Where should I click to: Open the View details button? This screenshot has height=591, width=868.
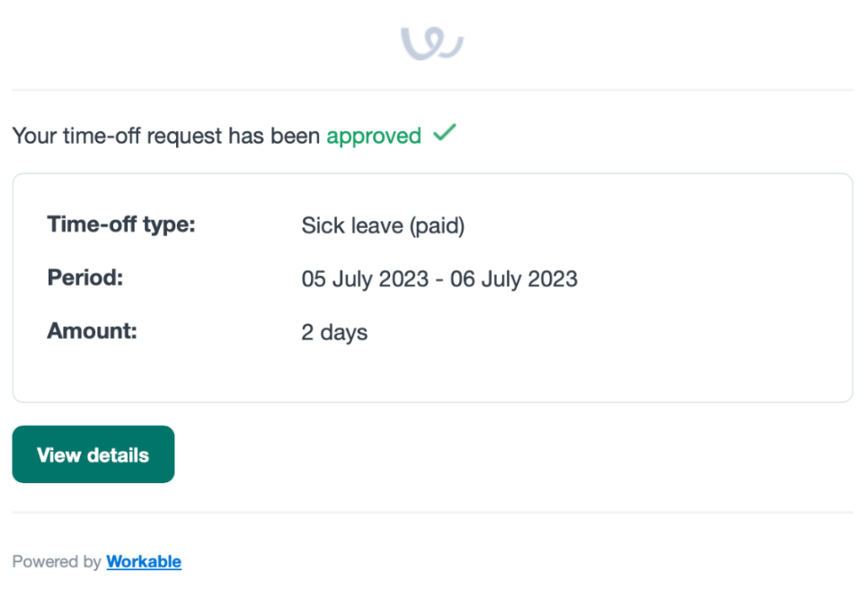tap(93, 454)
